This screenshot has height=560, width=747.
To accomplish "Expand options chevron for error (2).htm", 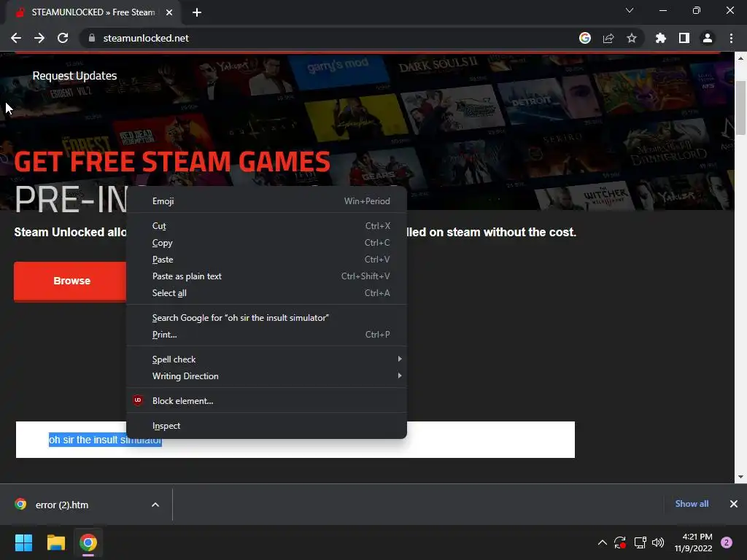I will tap(155, 505).
